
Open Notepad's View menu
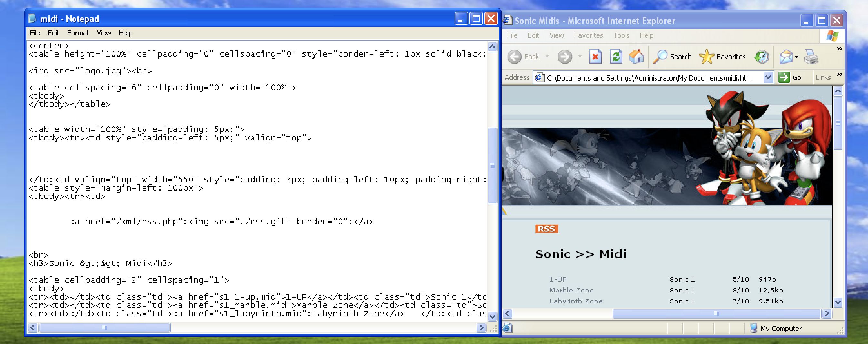tap(104, 33)
